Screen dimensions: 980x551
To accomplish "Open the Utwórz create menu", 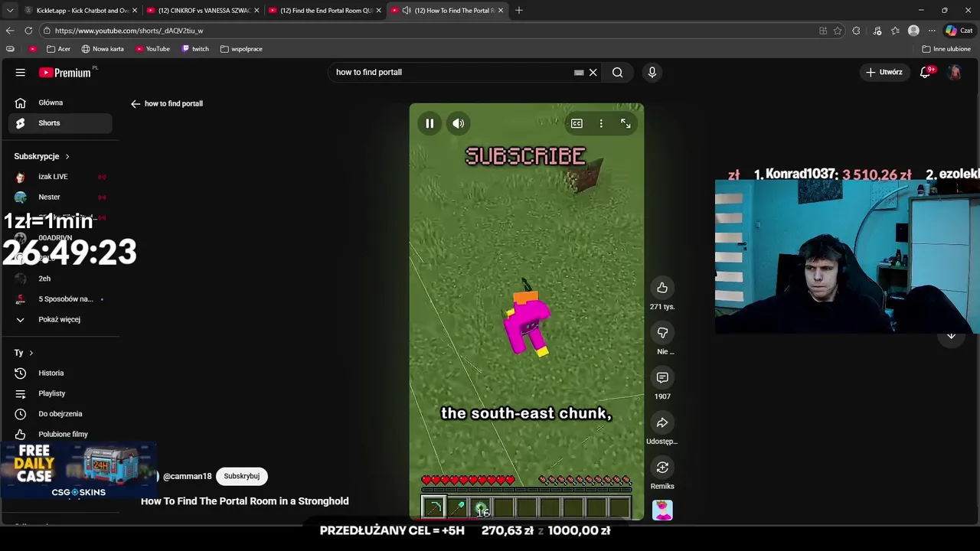I will point(884,72).
